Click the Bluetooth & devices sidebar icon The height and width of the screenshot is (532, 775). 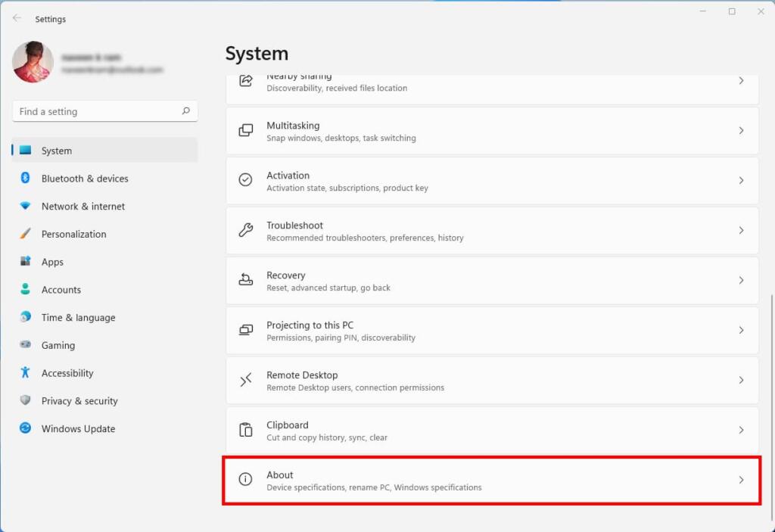(25, 178)
